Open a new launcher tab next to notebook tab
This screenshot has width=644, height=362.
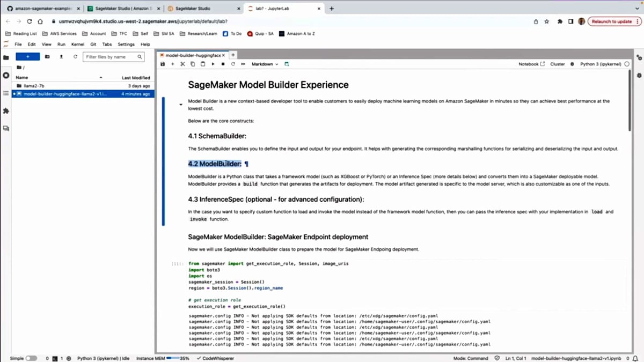click(233, 55)
